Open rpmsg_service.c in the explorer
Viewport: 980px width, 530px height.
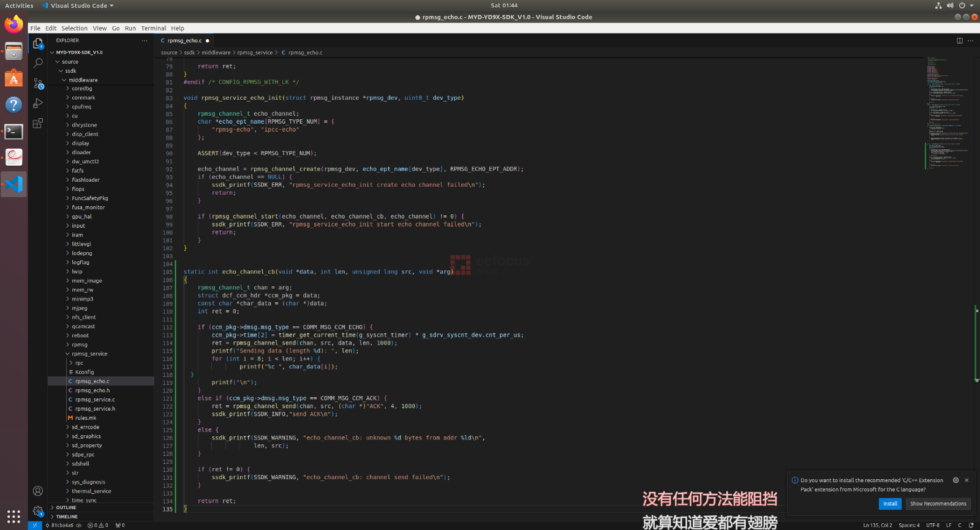(95, 400)
